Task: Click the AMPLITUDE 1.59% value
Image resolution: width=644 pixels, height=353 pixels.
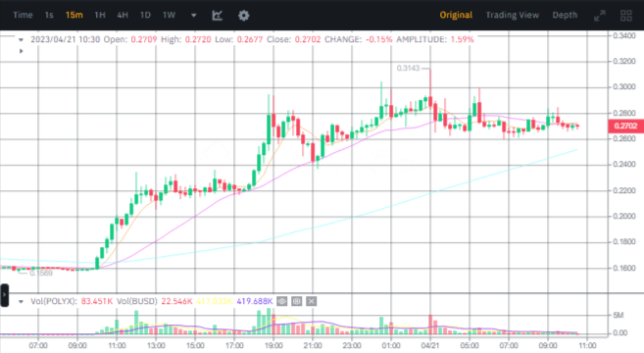Action: pyautogui.click(x=462, y=39)
